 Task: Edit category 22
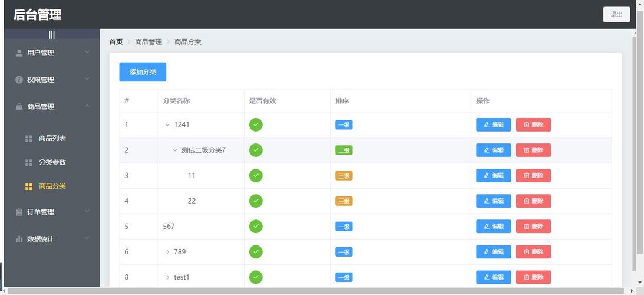pyautogui.click(x=494, y=201)
